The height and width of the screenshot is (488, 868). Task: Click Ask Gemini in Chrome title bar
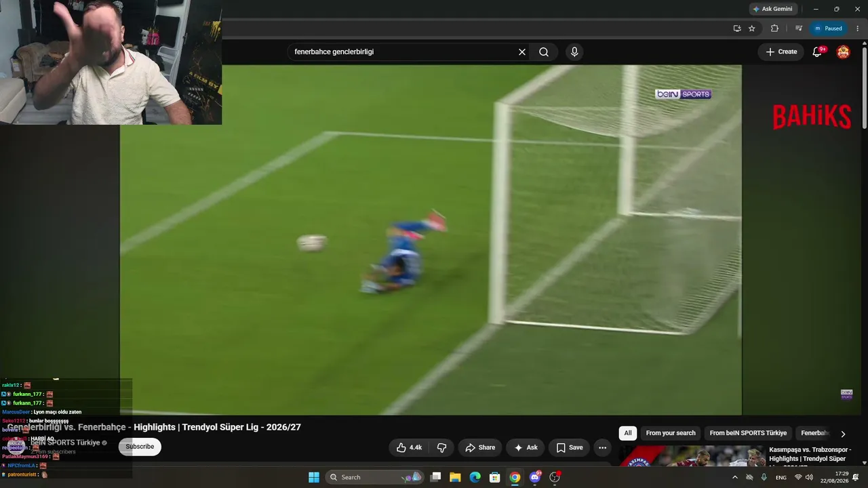[772, 9]
